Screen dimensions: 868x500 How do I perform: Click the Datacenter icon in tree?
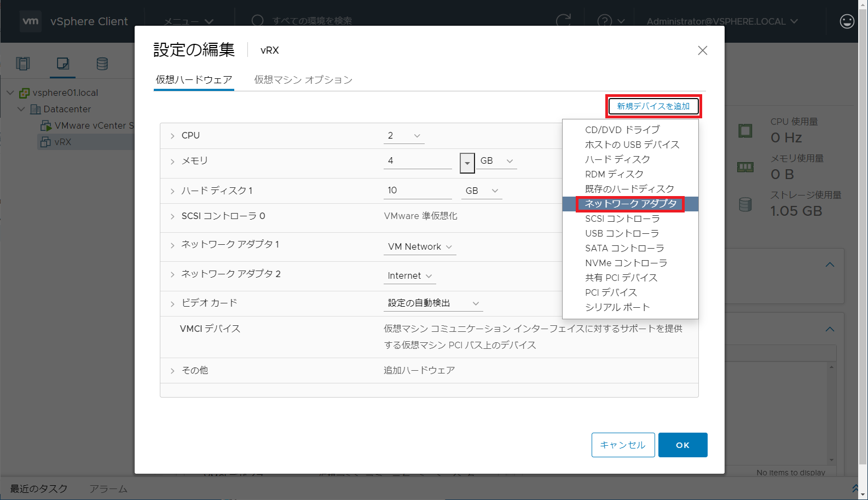pos(36,110)
